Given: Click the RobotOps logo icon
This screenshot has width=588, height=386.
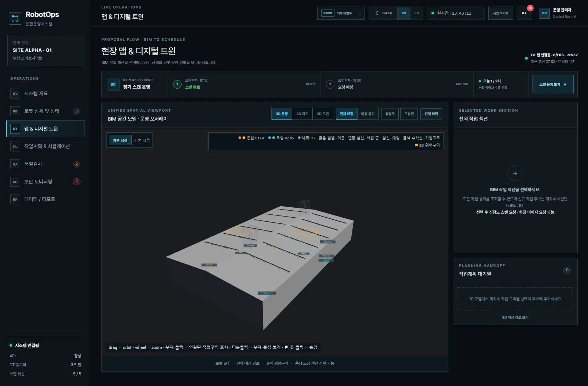Looking at the screenshot, I should click(15, 18).
